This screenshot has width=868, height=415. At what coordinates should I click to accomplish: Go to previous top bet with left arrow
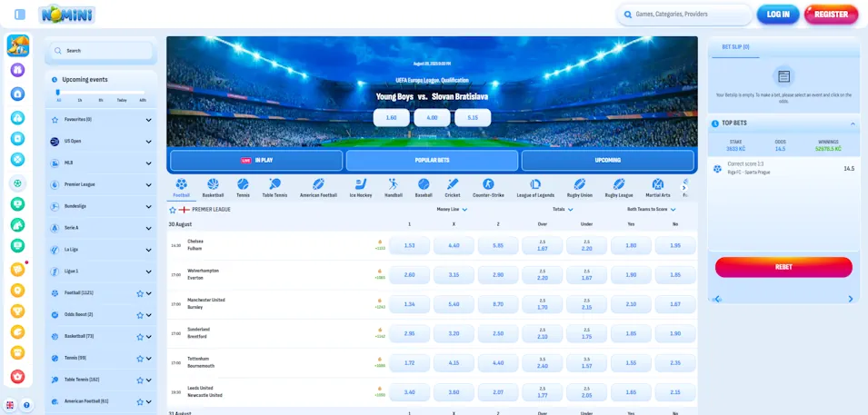[717, 299]
